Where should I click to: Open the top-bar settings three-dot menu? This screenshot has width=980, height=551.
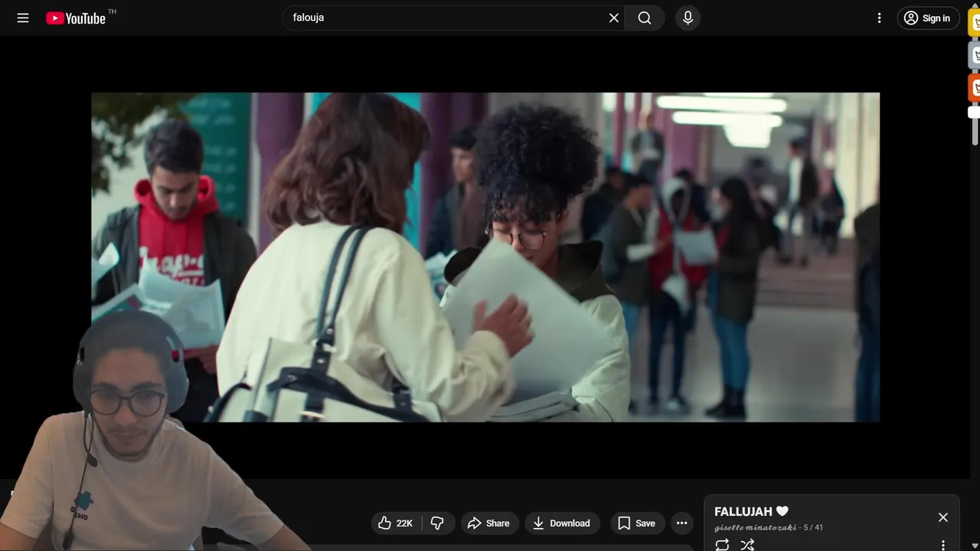[879, 18]
